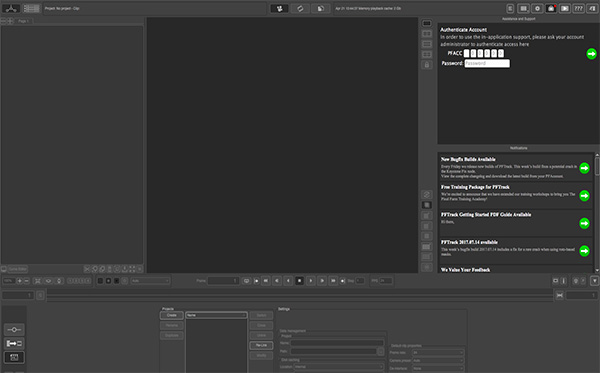Click the timeline scrub bar
Viewport: 600px width, 373px height.
(300, 295)
